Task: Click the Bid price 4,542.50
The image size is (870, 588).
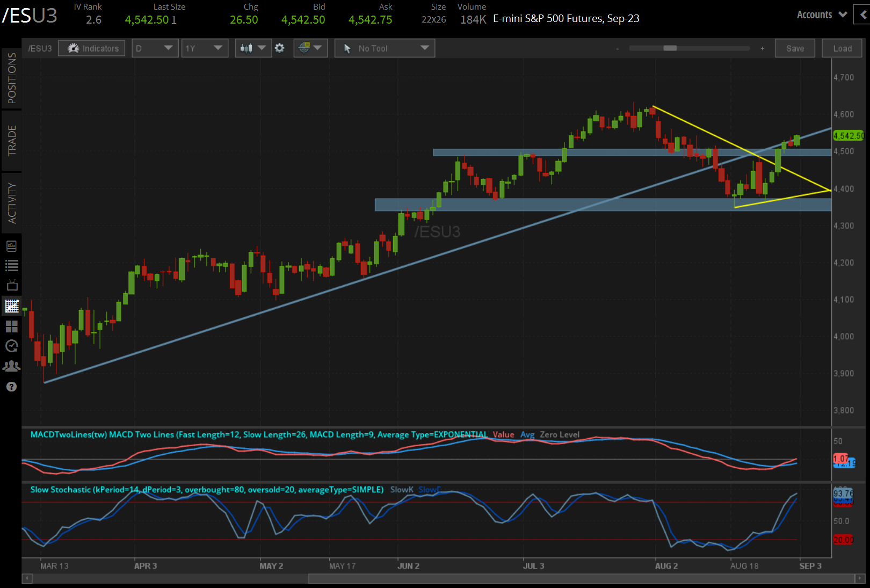Action: coord(303,20)
